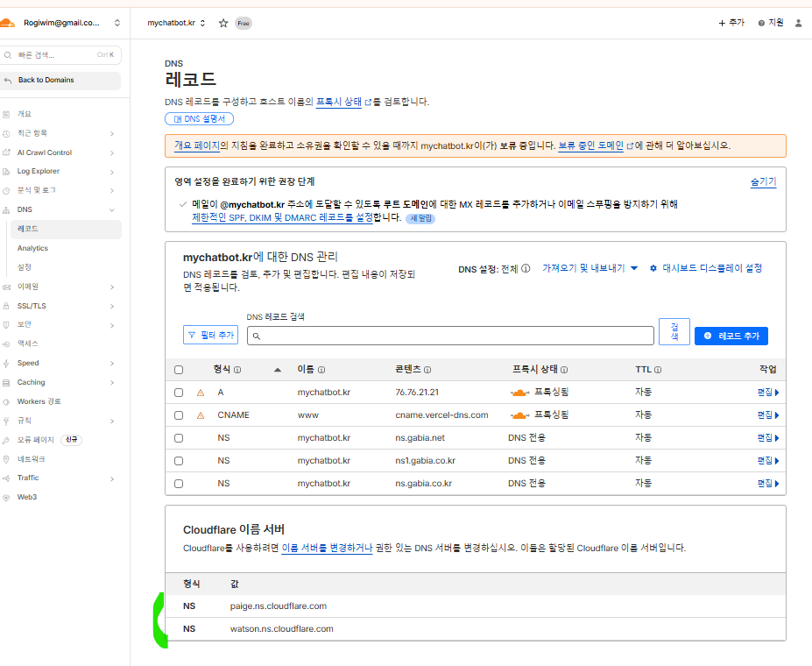
Task: Click the 보안 shield icon
Action: pos(6,325)
